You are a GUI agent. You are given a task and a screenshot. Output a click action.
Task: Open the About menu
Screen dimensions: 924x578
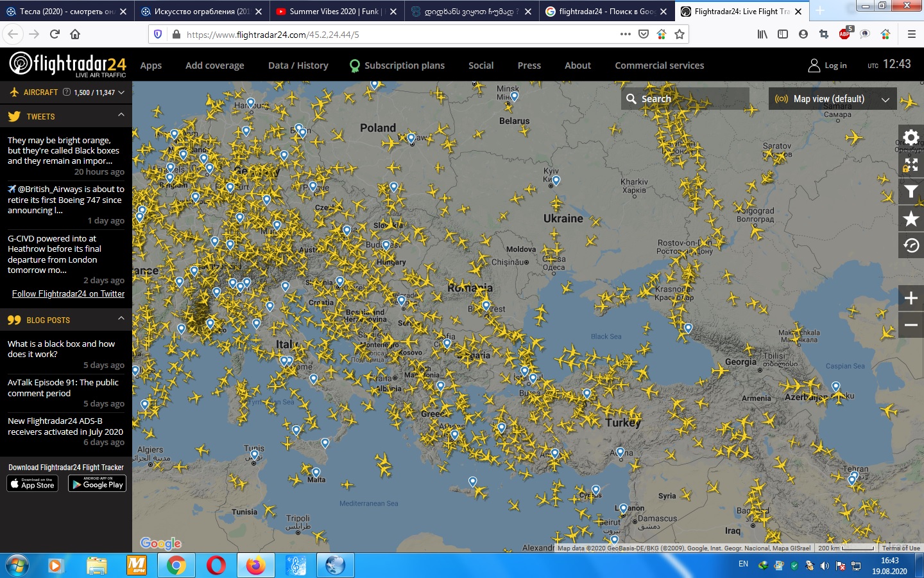(578, 66)
